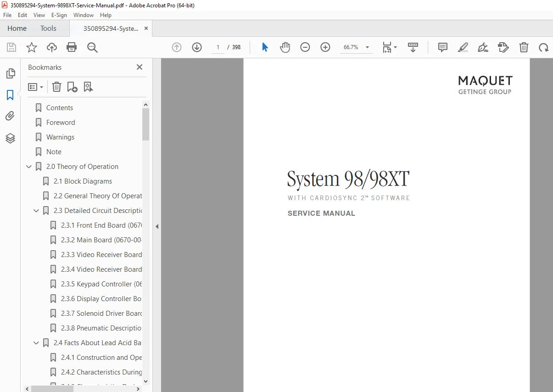Open the E-Sign menu
This screenshot has height=392, width=553.
(59, 15)
